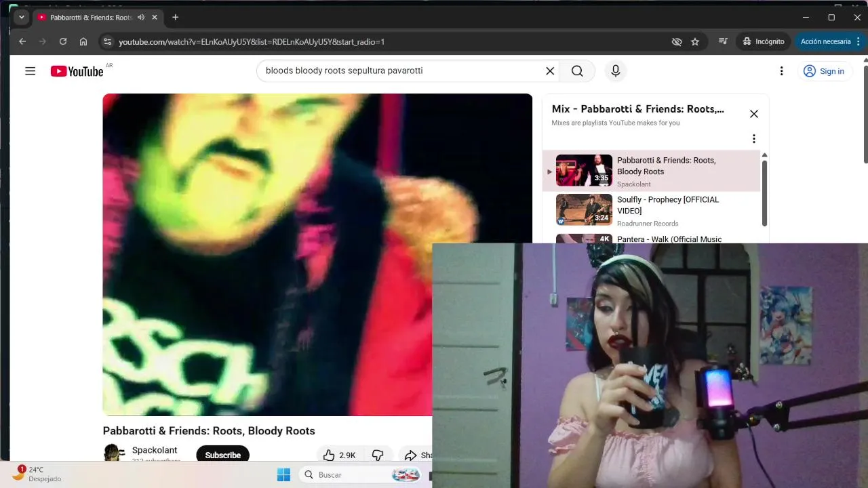Image resolution: width=868 pixels, height=488 pixels.
Task: Open the Windows Start menu
Action: click(x=283, y=474)
